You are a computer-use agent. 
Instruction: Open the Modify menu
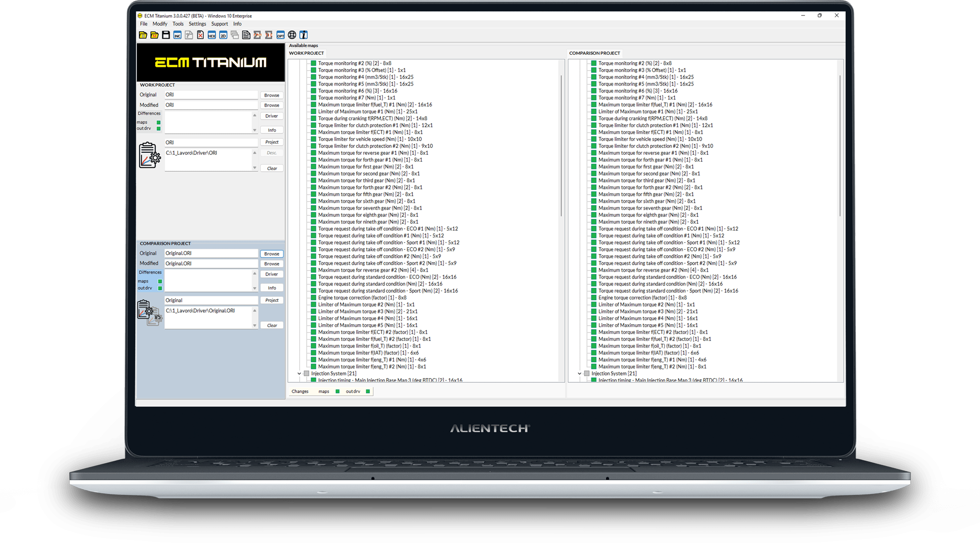pyautogui.click(x=160, y=24)
